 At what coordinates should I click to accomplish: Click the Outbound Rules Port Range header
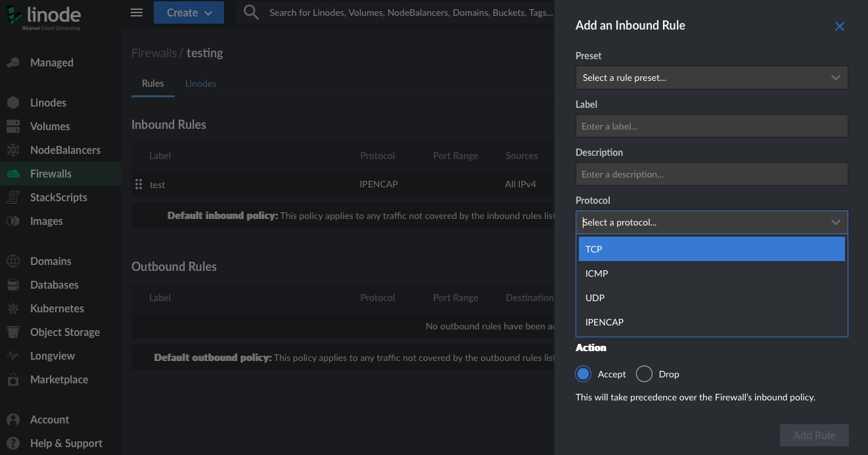(x=455, y=298)
